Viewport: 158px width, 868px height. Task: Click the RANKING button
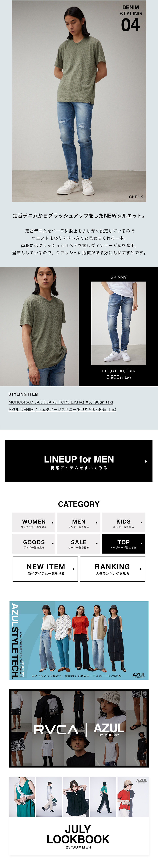[x=112, y=569]
